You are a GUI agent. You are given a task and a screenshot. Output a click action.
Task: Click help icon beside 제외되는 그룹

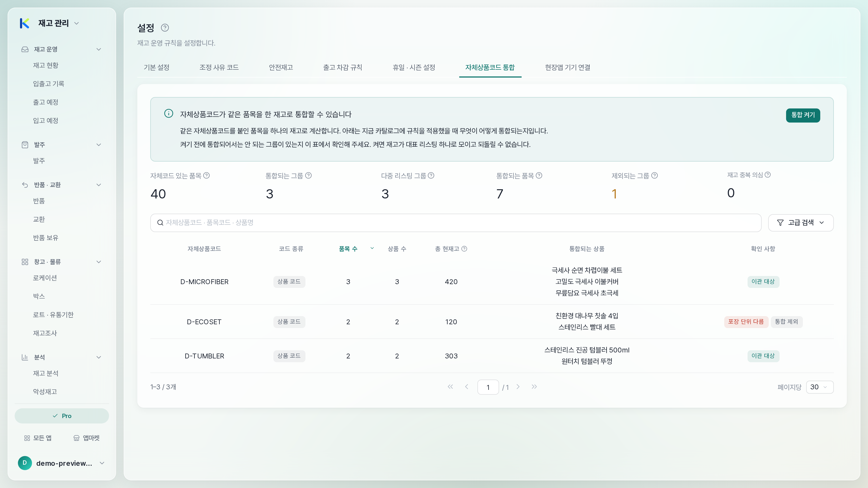click(654, 175)
